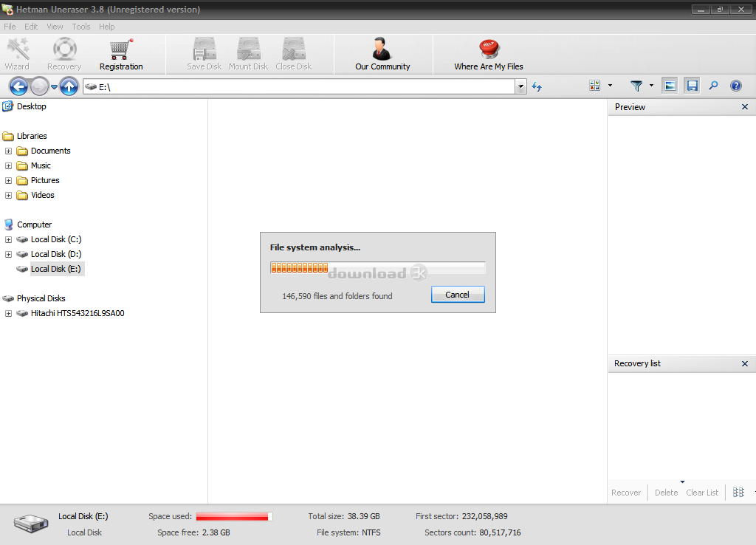This screenshot has width=756, height=545.
Task: Expand Local Disk (D:)
Action: coord(8,254)
